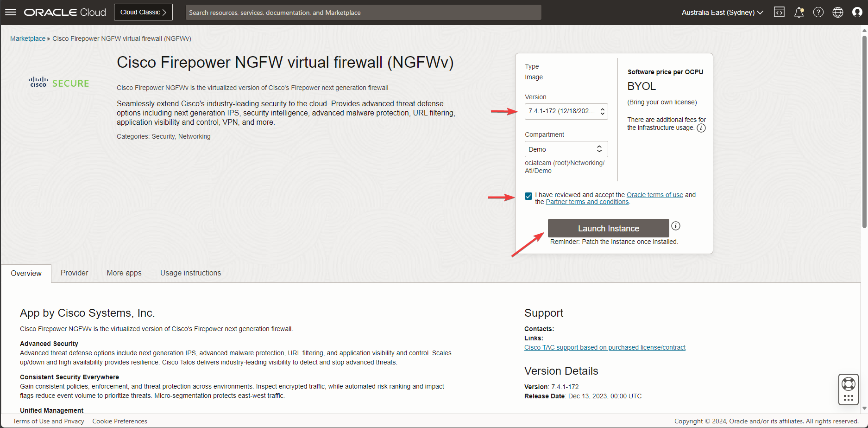Open the Version dropdown
The height and width of the screenshot is (428, 868).
(566, 111)
